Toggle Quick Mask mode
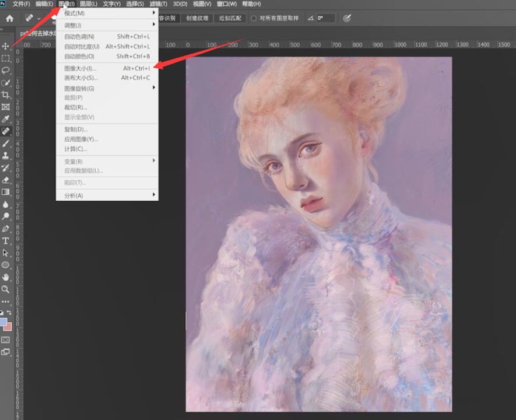Viewport: 516px width, 420px height. (6, 339)
